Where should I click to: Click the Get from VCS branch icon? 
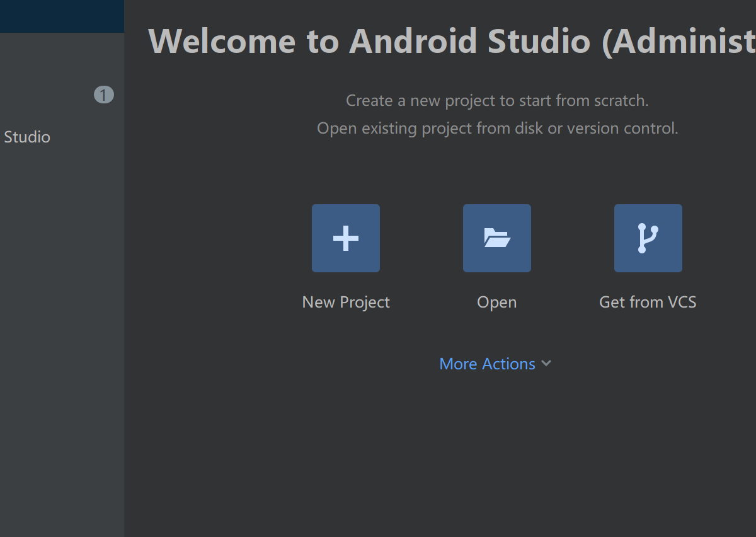point(648,238)
